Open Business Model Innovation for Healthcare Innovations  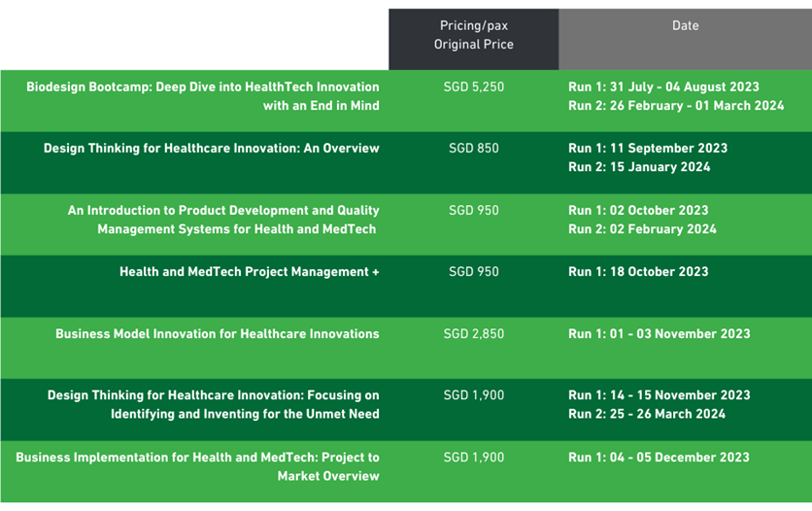217,334
